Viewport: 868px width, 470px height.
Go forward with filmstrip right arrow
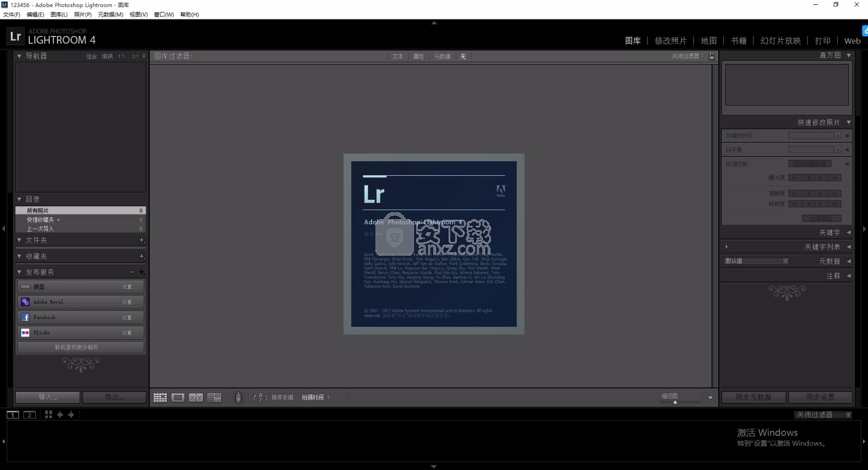(x=71, y=415)
